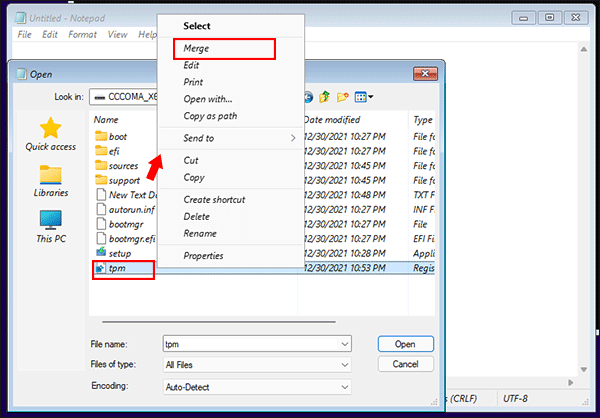Open Libraries from the places bar
The height and width of the screenshot is (418, 600).
[50, 180]
